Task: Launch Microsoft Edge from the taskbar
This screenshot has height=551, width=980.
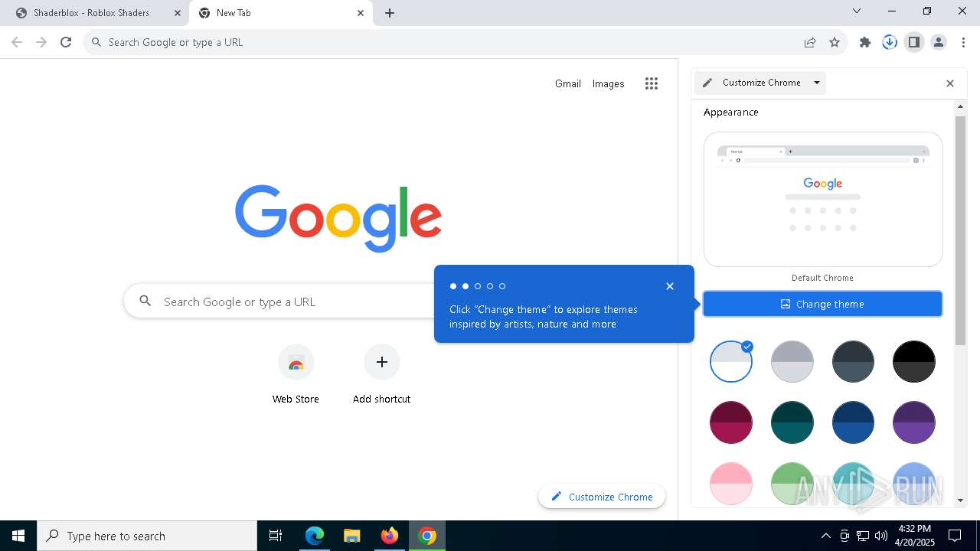Action: pos(315,536)
